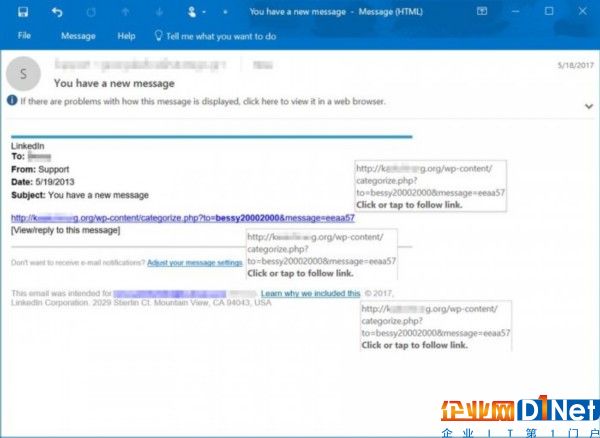Click the Redo icon in quick access bar
Image resolution: width=600 pixels, height=438 pixels.
91,12
